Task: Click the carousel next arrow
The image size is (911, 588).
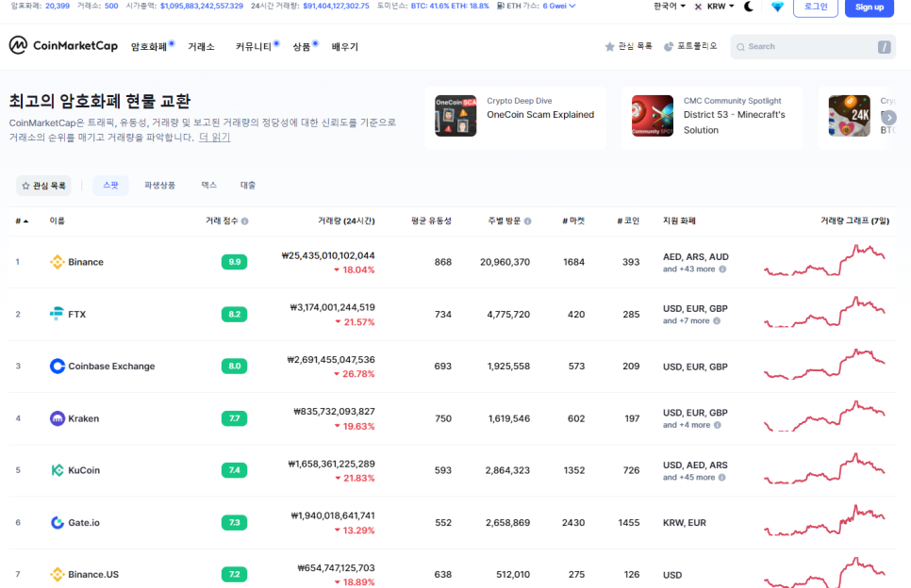Action: coord(888,118)
